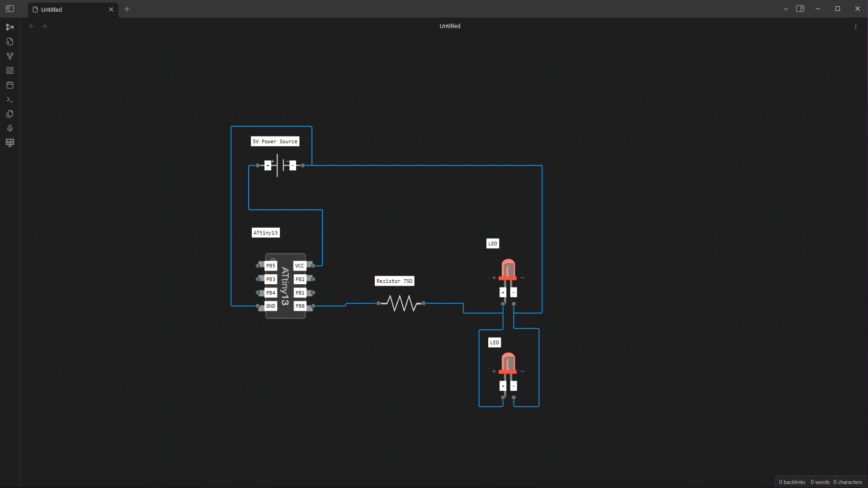Select the resistor zigzag symbol

[401, 303]
